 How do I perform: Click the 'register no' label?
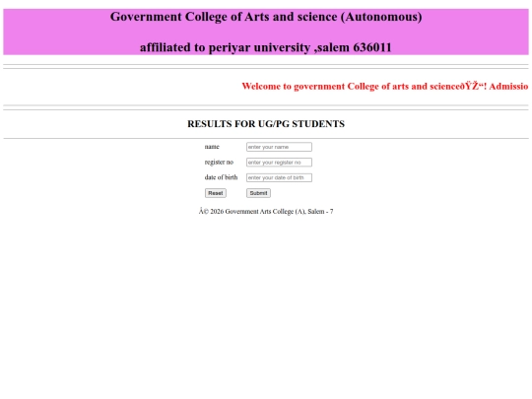coord(219,163)
